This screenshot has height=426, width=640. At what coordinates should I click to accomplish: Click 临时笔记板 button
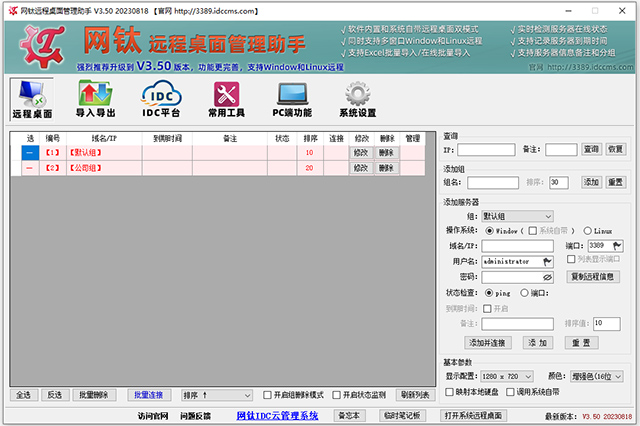[x=402, y=415]
